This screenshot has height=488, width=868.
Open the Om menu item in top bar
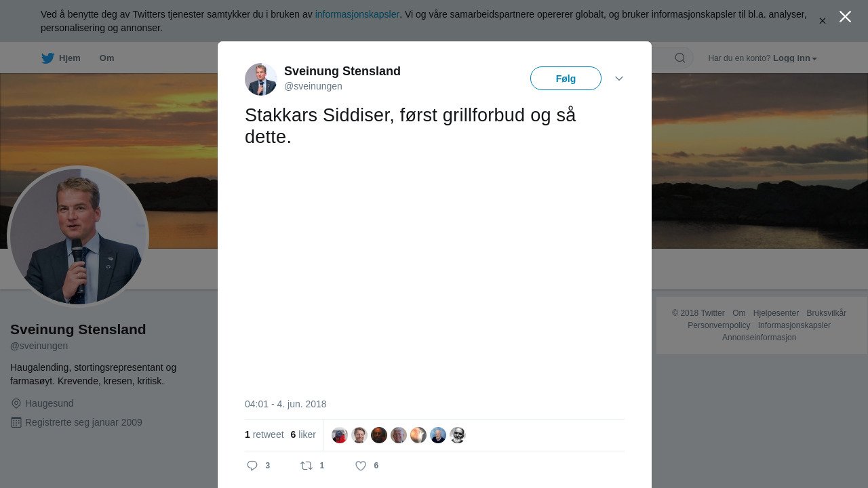(107, 58)
